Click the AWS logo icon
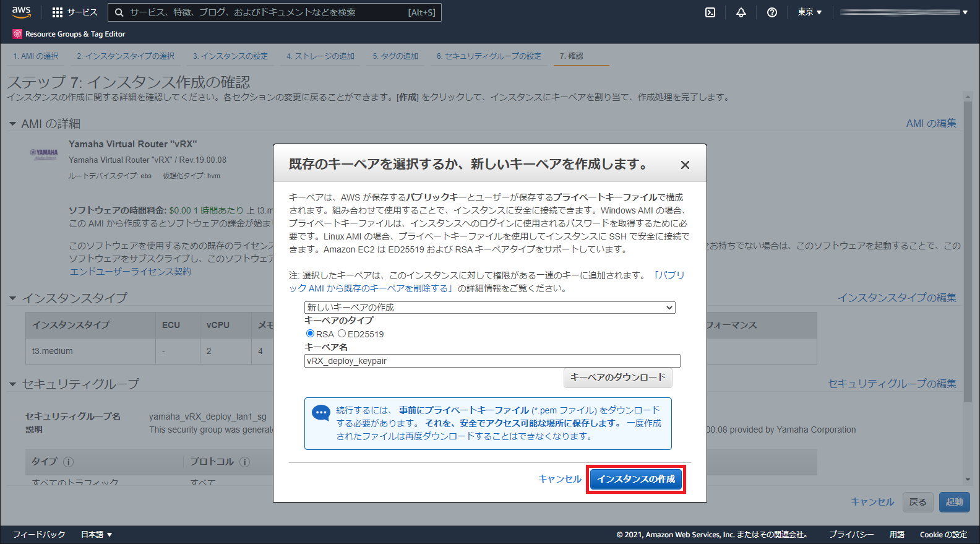This screenshot has width=980, height=544. click(21, 12)
